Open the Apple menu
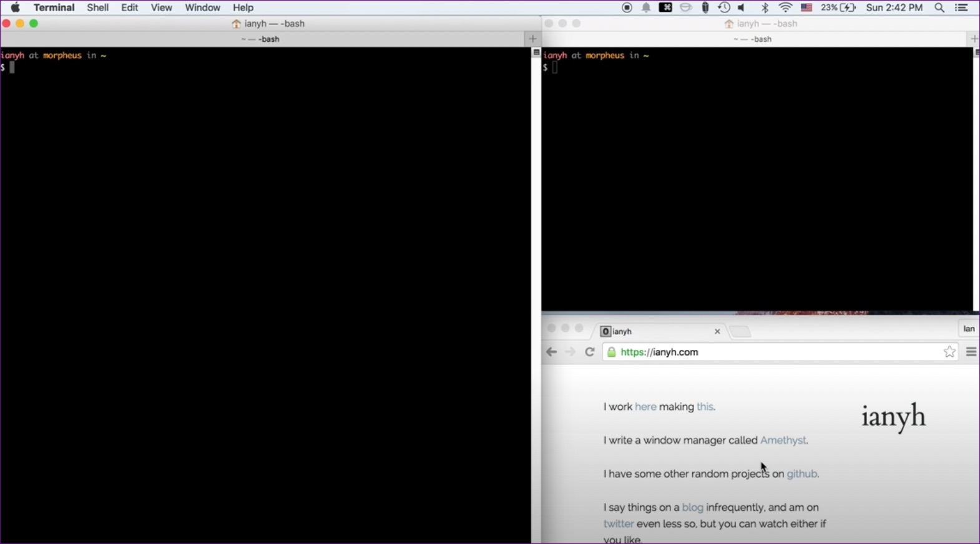 pyautogui.click(x=16, y=7)
